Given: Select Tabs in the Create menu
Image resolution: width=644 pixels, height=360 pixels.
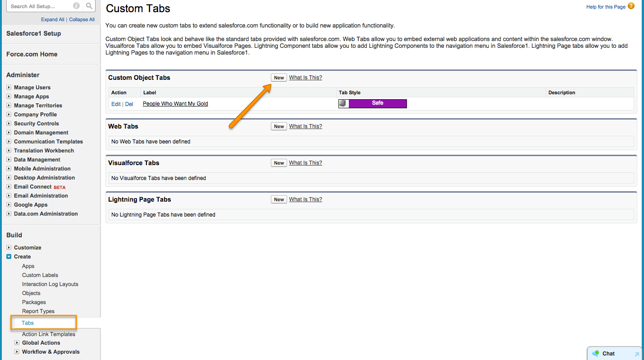Looking at the screenshot, I should click(x=27, y=323).
